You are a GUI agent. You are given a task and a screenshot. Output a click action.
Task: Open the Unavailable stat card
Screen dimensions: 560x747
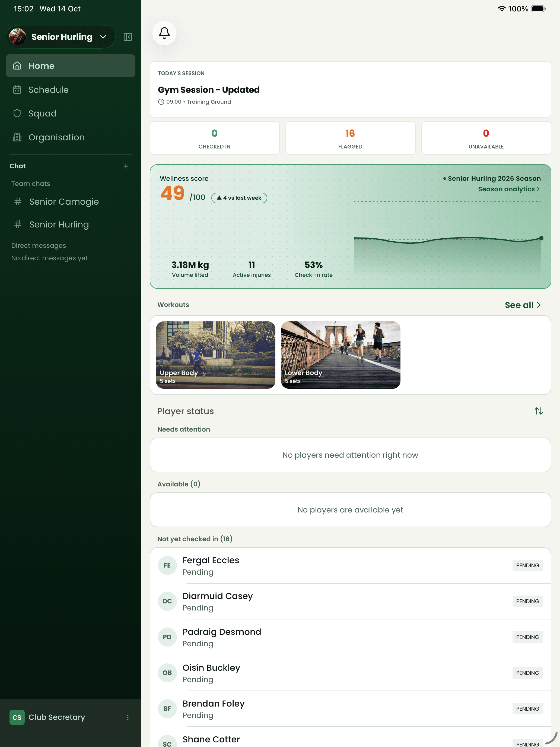coord(486,138)
